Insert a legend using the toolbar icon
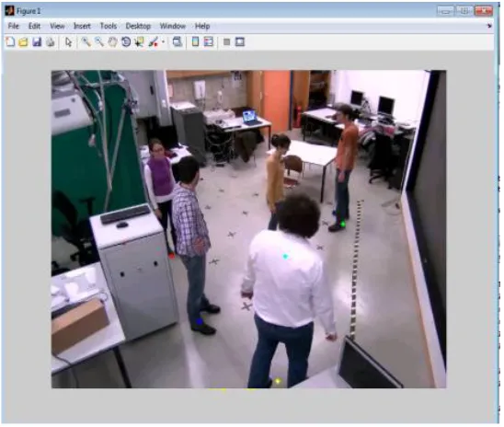504x427 pixels. point(209,41)
